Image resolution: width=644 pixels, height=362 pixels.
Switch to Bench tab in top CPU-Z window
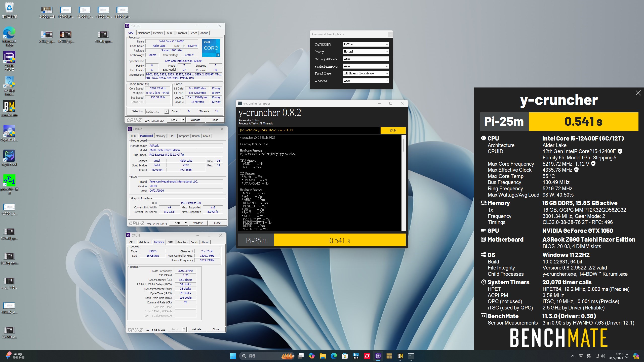[x=193, y=33]
